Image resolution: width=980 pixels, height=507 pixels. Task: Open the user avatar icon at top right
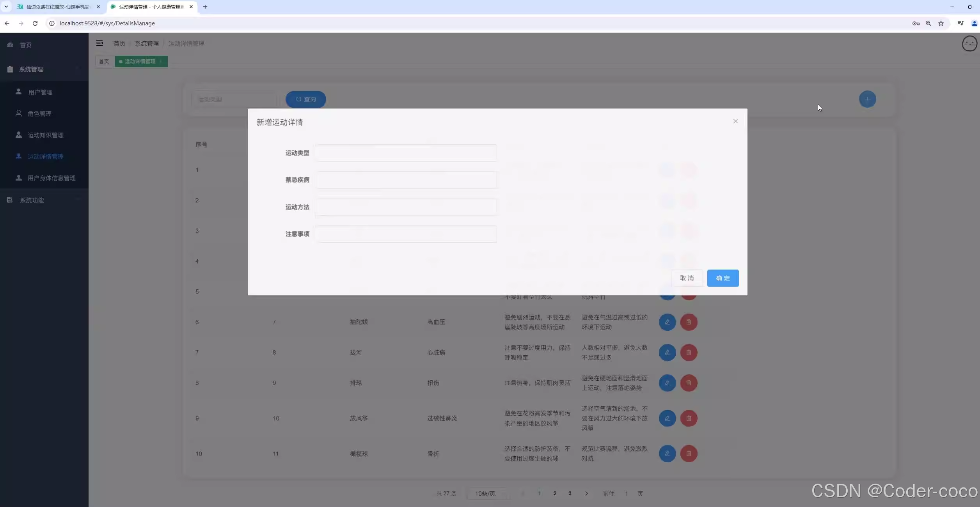tap(969, 44)
